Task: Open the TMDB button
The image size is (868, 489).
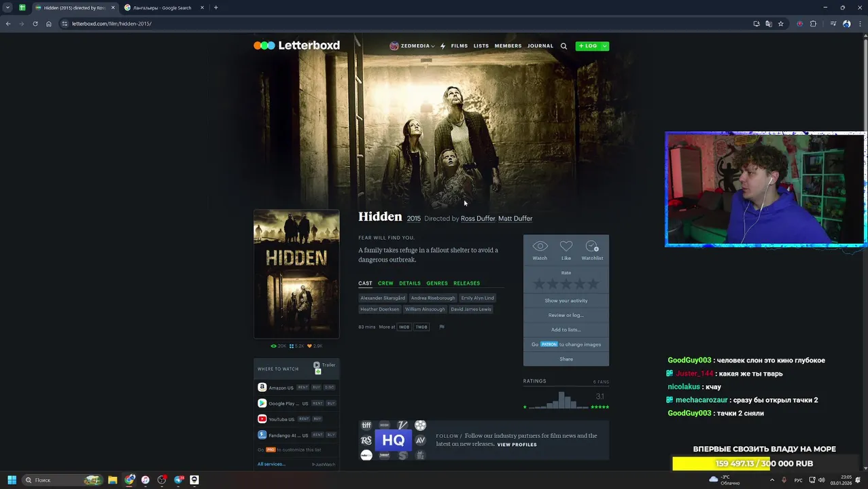Action: coord(421,327)
